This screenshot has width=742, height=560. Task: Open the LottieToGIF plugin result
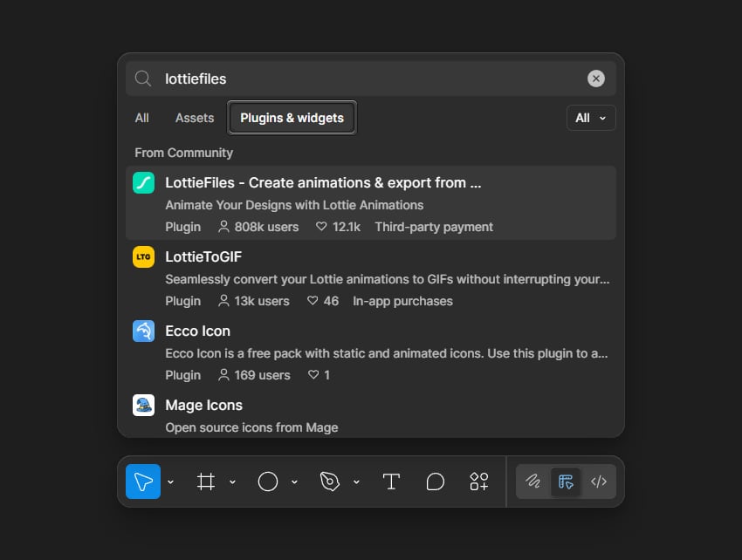point(371,278)
